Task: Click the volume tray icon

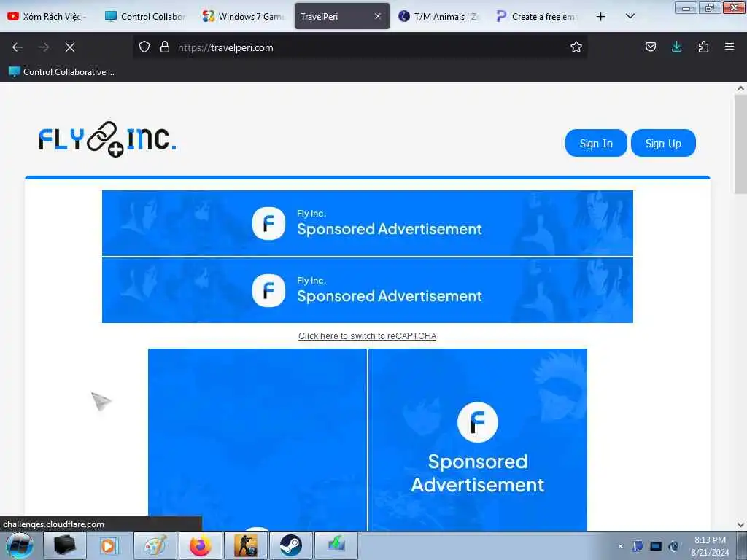Action: tap(673, 546)
